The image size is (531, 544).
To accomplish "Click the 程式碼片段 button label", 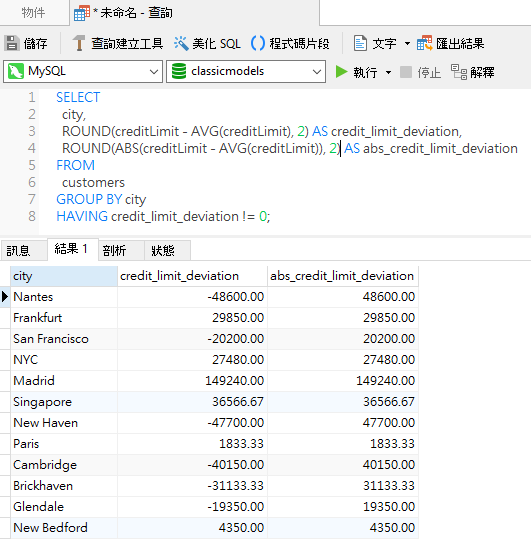I will (299, 44).
